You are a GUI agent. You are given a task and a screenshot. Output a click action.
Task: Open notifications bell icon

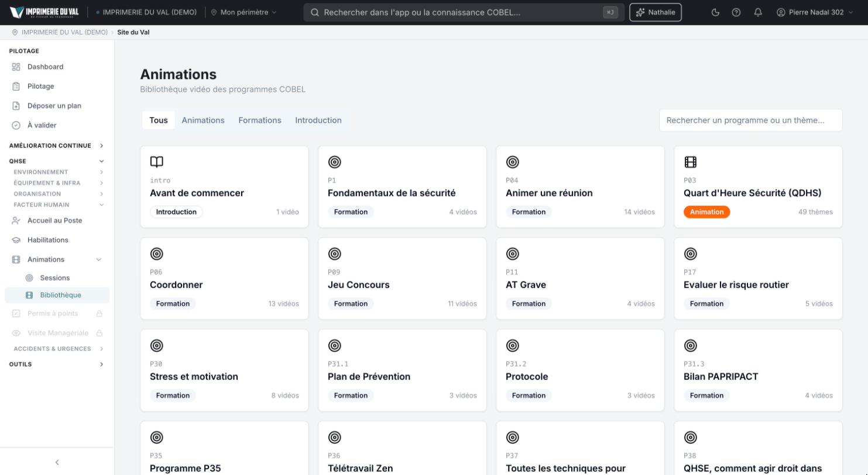coord(758,12)
